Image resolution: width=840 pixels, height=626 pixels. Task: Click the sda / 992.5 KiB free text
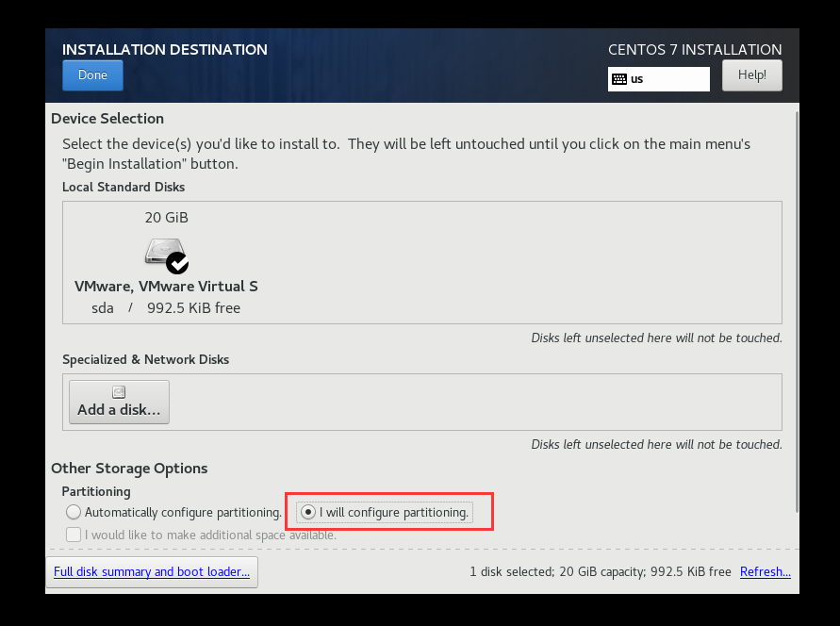[x=166, y=308]
